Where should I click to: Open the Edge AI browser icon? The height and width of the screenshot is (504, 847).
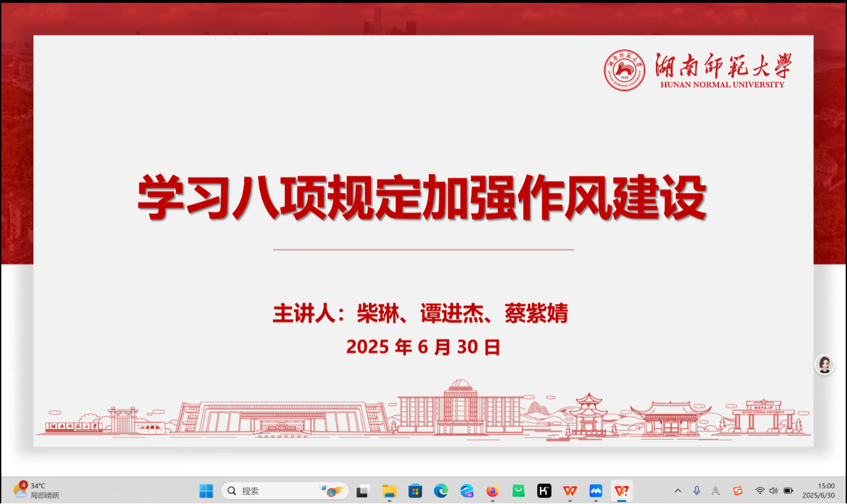tap(467, 491)
